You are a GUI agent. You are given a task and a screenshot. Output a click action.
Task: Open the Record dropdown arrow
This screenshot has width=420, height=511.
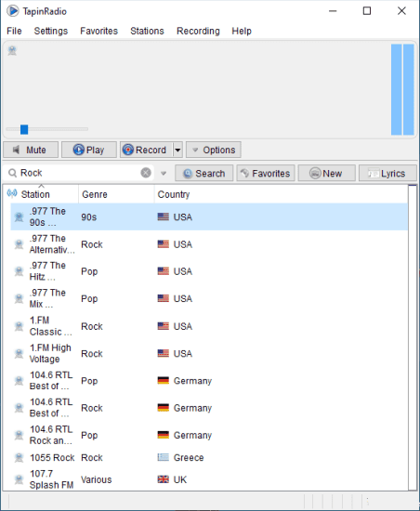coord(177,150)
